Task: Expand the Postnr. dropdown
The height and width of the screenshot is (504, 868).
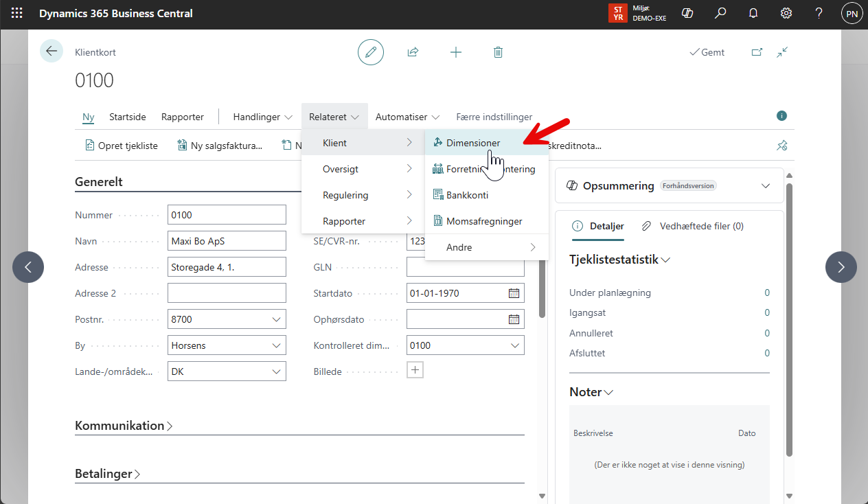Action: click(x=277, y=319)
